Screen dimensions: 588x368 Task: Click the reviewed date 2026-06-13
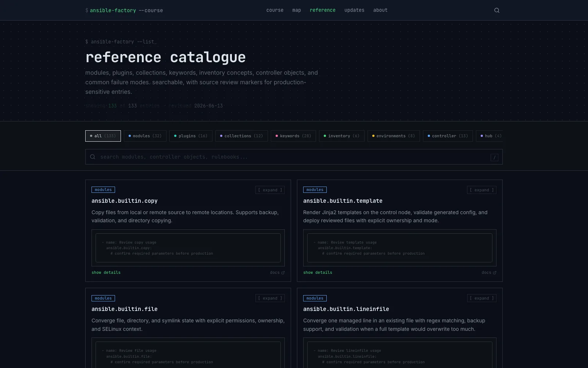pos(208,106)
